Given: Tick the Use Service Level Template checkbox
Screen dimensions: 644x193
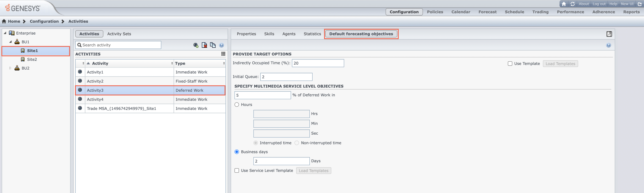Looking at the screenshot, I should click(237, 171).
